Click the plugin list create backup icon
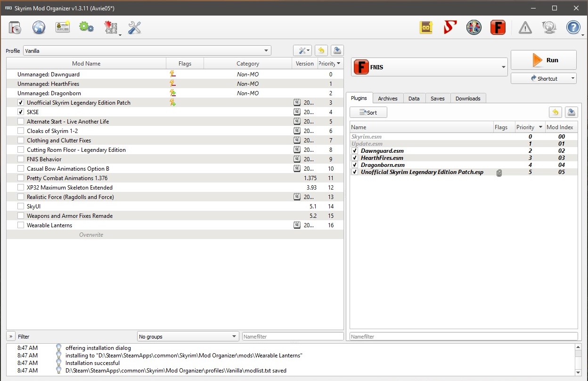Screen dimensions: 588x381 (571, 112)
